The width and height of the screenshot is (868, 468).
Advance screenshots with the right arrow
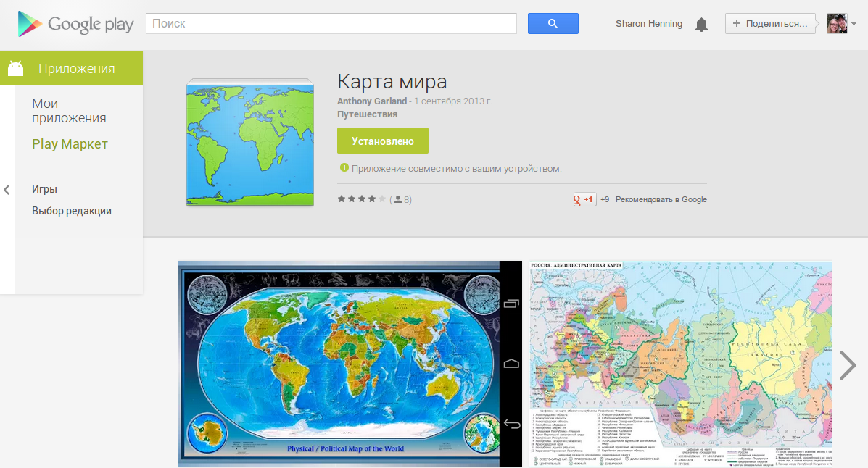847,365
